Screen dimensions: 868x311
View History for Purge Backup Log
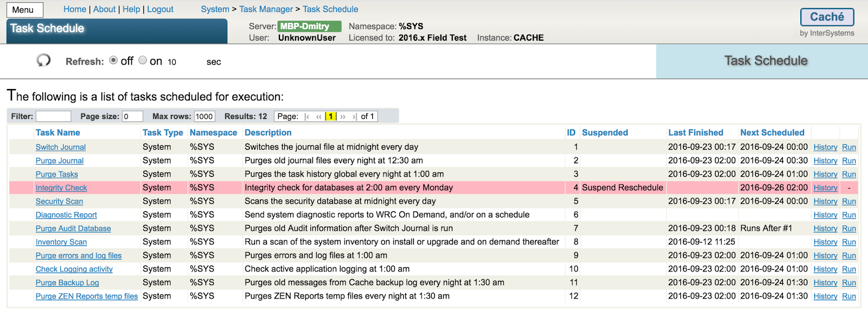point(825,283)
